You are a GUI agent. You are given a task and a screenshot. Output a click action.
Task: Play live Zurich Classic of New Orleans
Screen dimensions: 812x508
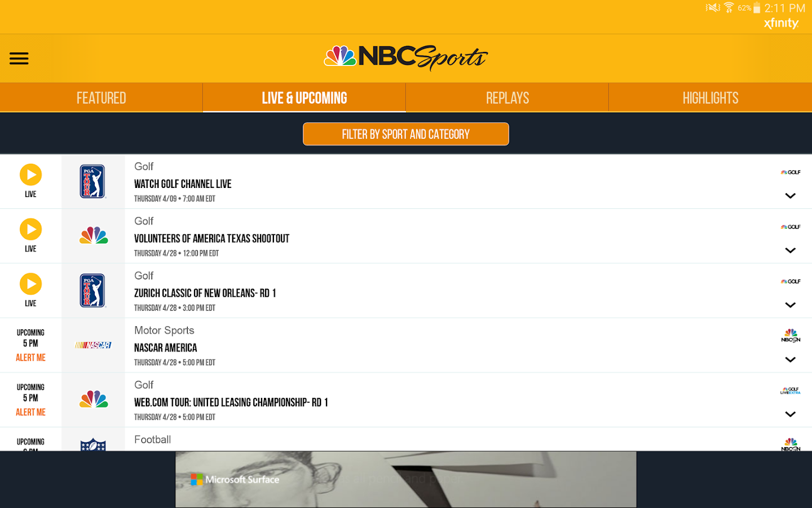(30, 284)
